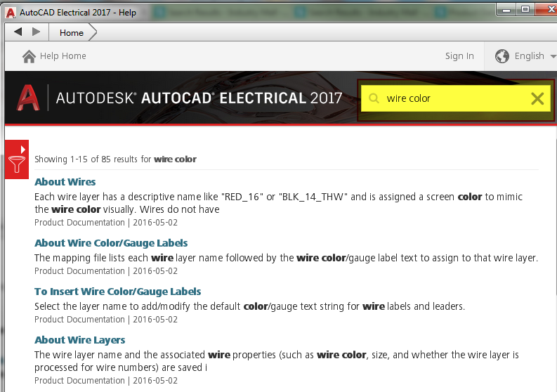Go back using the left arrow
The height and width of the screenshot is (392, 557).
(x=18, y=32)
